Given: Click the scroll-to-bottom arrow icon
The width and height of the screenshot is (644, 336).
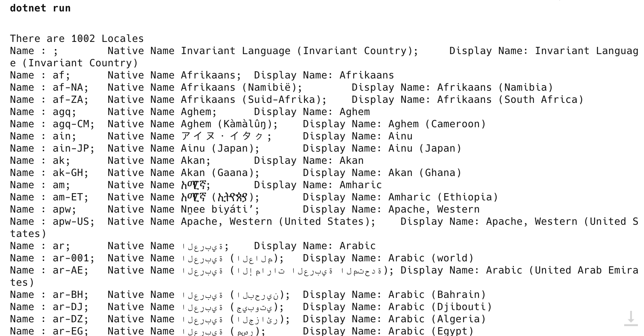Looking at the screenshot, I should point(631,318).
